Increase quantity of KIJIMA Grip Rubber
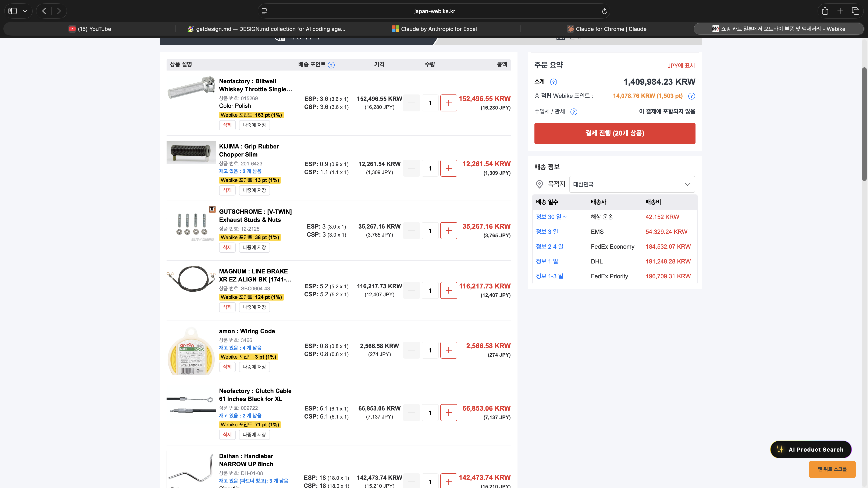Image resolution: width=868 pixels, height=488 pixels. pos(448,168)
